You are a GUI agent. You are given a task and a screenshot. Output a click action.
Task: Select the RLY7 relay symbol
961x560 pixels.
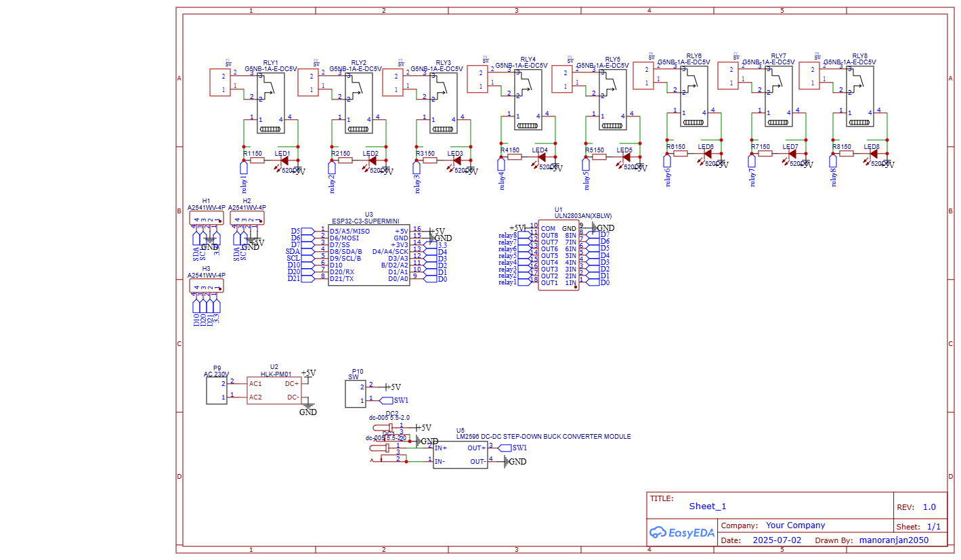click(779, 96)
